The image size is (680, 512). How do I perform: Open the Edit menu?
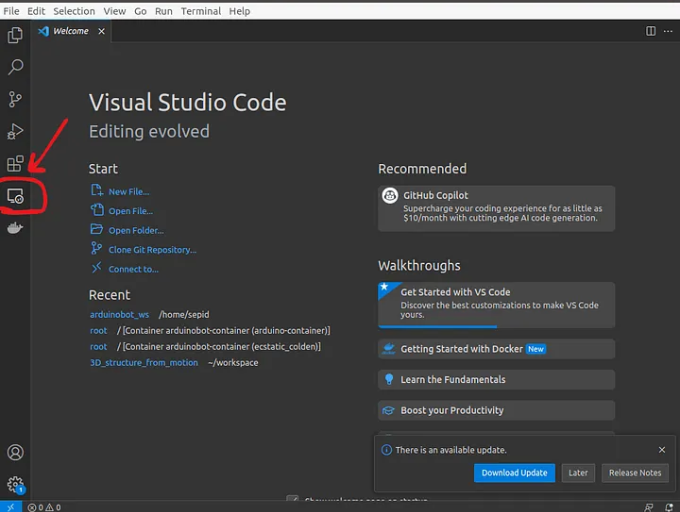point(36,11)
